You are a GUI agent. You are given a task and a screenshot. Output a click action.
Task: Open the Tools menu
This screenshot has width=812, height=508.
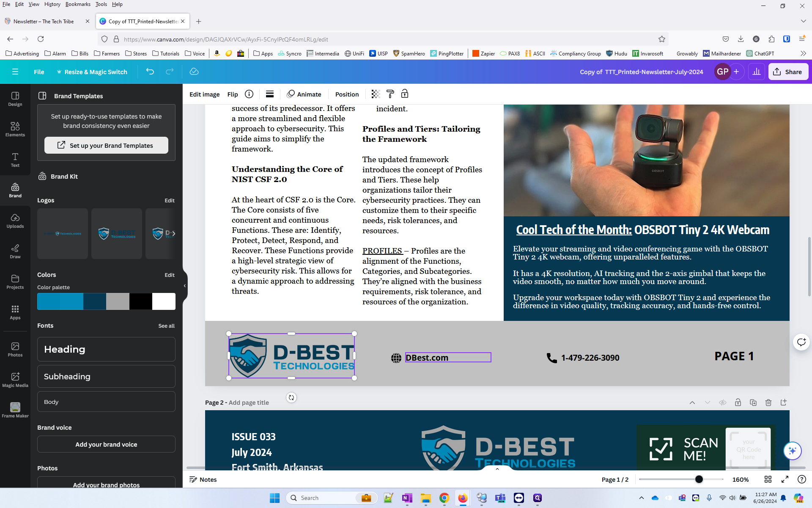pyautogui.click(x=101, y=4)
